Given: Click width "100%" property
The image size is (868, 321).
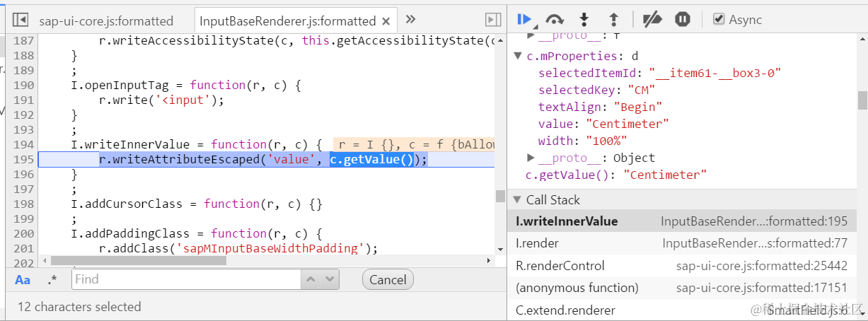Looking at the screenshot, I should (x=583, y=141).
